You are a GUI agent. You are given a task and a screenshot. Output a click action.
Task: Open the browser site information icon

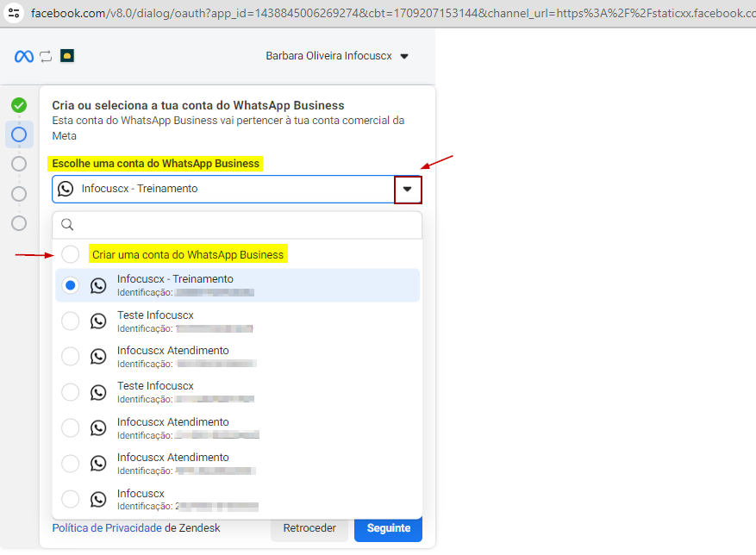14,13
